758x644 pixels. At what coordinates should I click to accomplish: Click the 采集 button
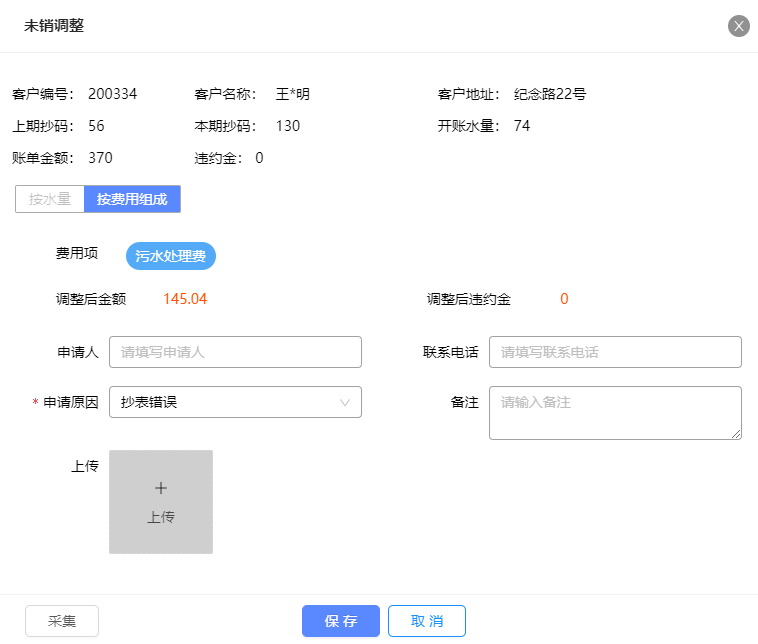tap(62, 621)
